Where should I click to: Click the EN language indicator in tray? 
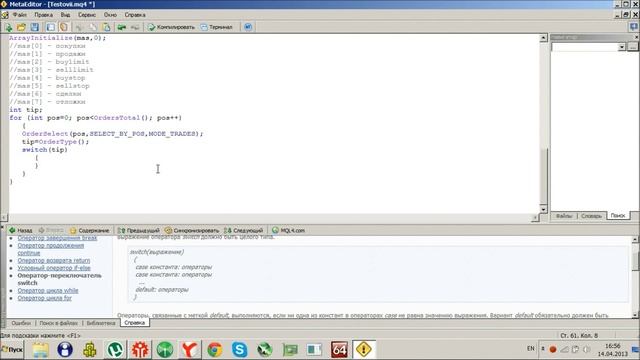531,348
